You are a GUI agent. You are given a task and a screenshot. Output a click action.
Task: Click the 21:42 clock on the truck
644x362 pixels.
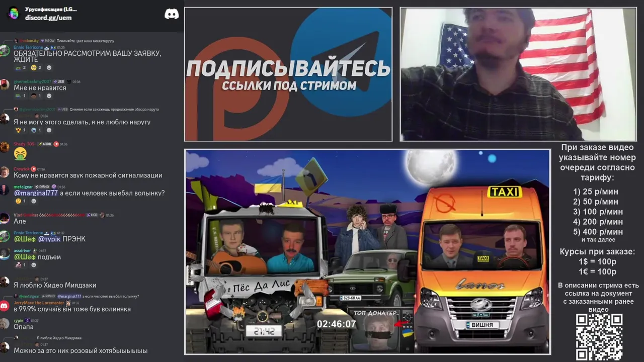(264, 331)
